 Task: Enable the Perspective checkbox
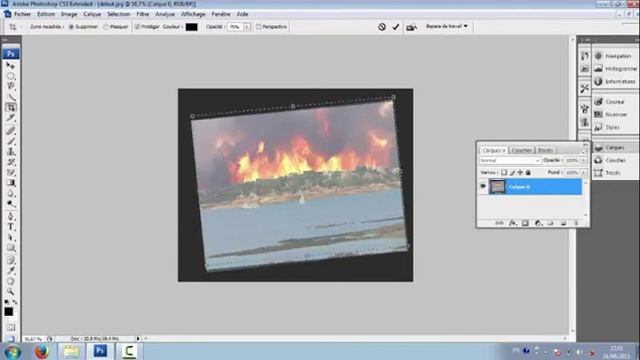(259, 27)
